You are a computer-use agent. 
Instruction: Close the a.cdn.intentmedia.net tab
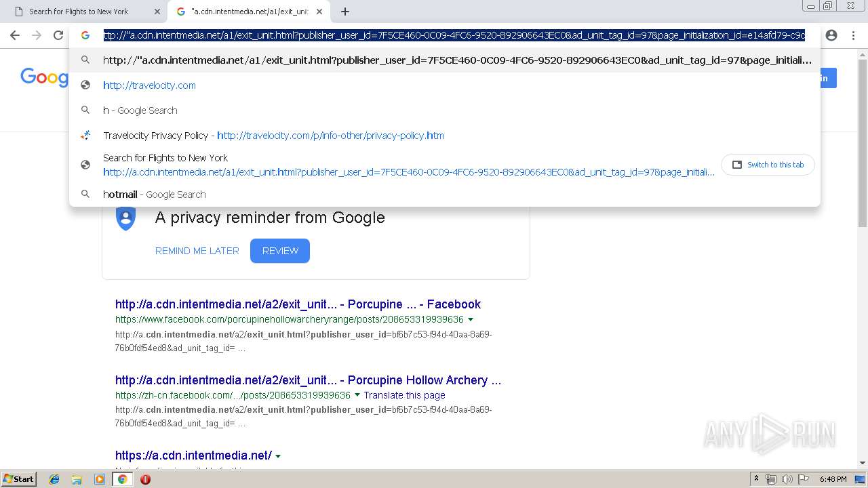(x=319, y=12)
